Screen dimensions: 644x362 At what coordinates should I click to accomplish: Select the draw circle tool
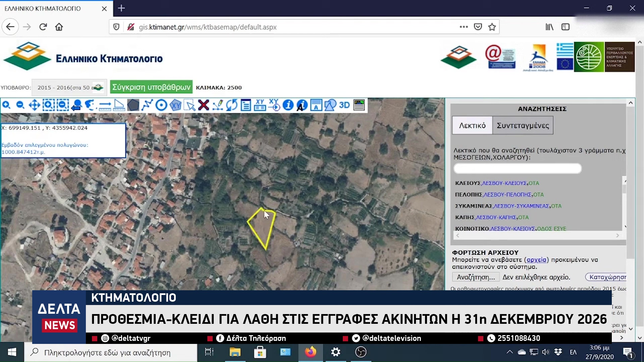click(161, 105)
